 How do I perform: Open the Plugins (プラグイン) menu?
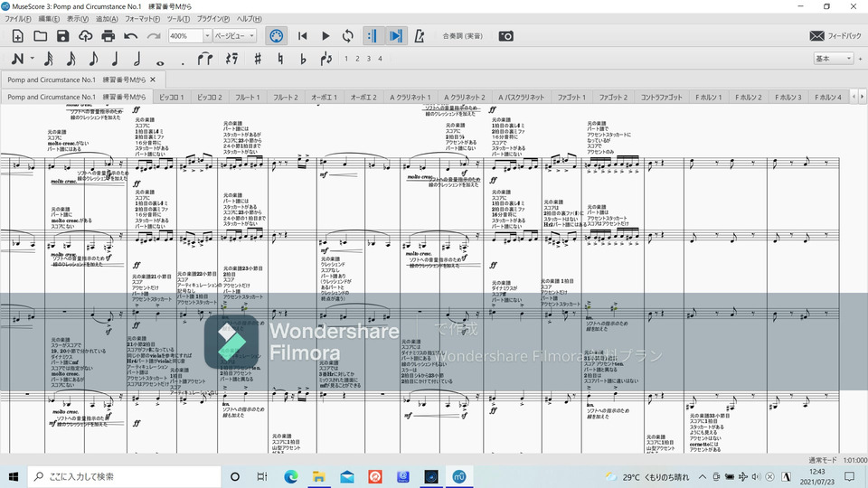[x=213, y=19]
